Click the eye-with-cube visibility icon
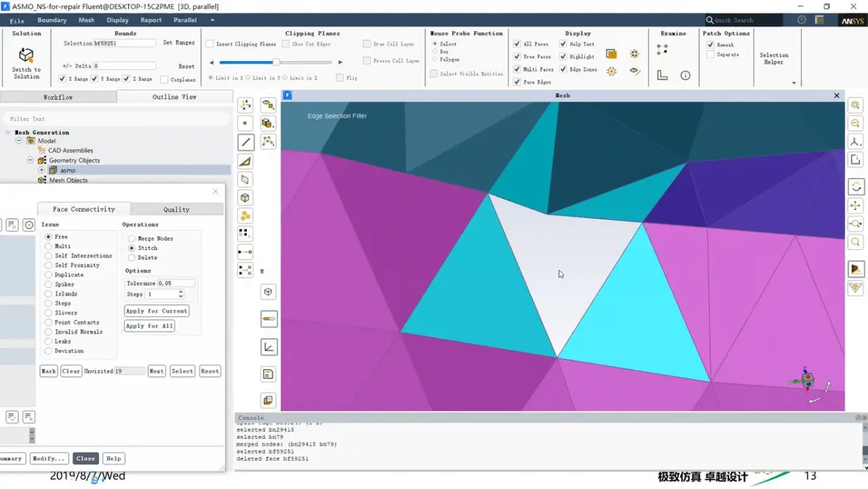The width and height of the screenshot is (868, 489). point(268,105)
